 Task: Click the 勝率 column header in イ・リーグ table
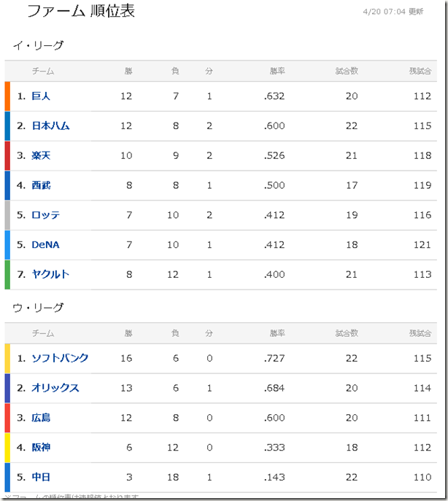tap(277, 71)
